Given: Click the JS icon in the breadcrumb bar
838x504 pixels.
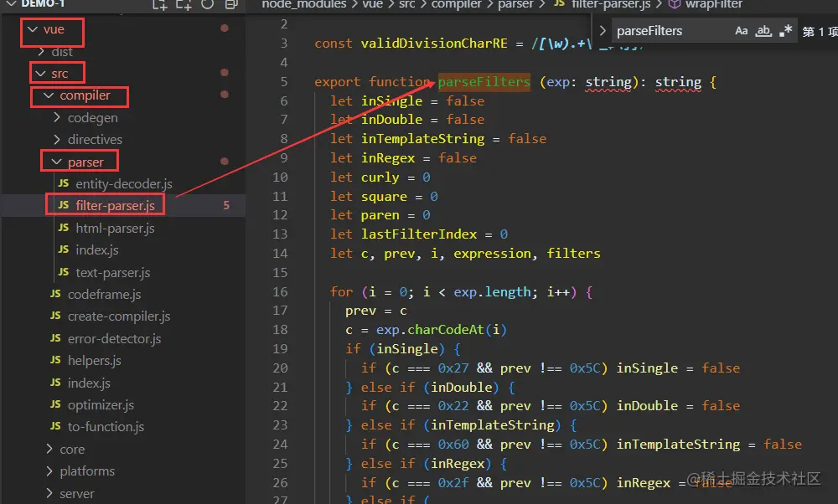Looking at the screenshot, I should pos(560,3).
